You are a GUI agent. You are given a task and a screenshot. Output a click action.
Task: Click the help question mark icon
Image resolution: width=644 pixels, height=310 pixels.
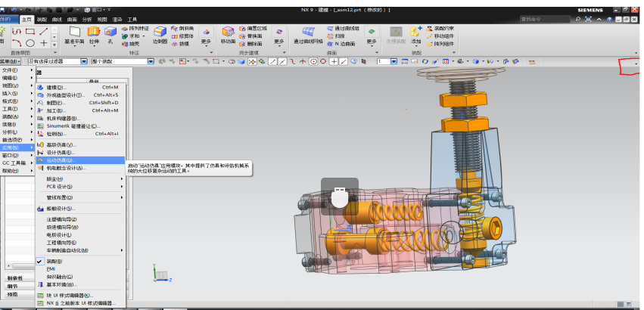tap(609, 19)
